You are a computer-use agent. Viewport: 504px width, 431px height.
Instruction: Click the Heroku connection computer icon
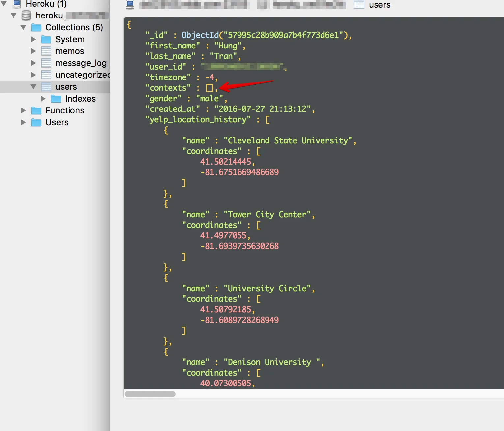click(x=17, y=4)
